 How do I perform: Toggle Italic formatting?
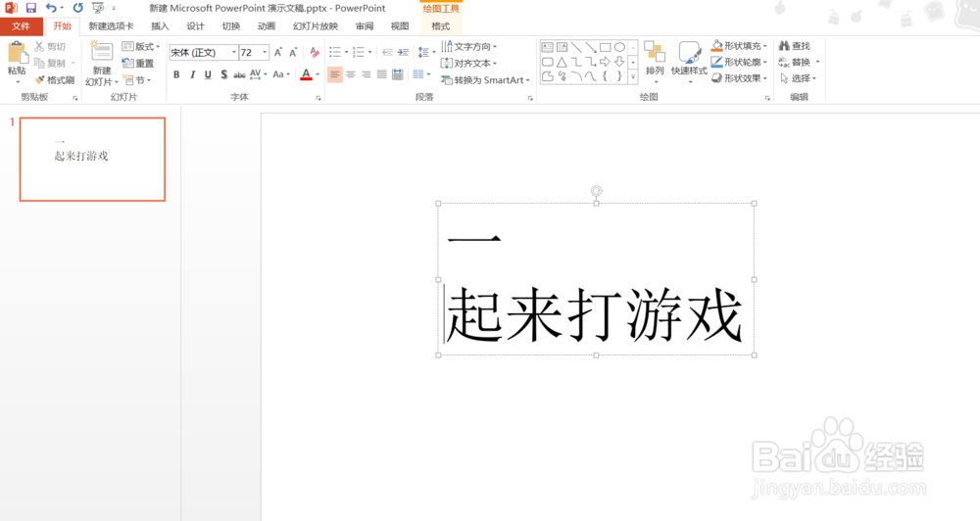192,74
